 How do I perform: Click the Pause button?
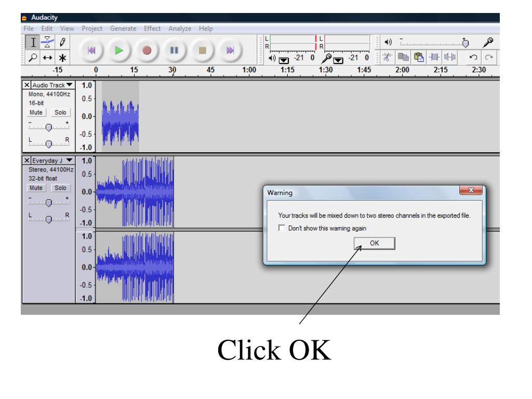175,50
